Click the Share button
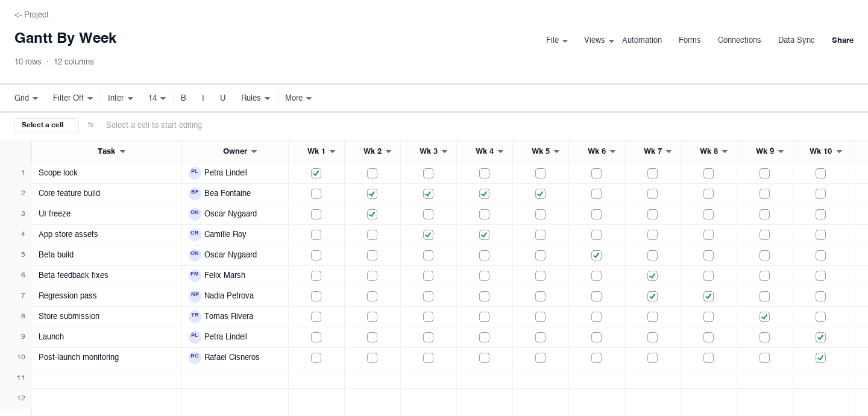Screen dimensions: 868x416 pyautogui.click(x=843, y=40)
